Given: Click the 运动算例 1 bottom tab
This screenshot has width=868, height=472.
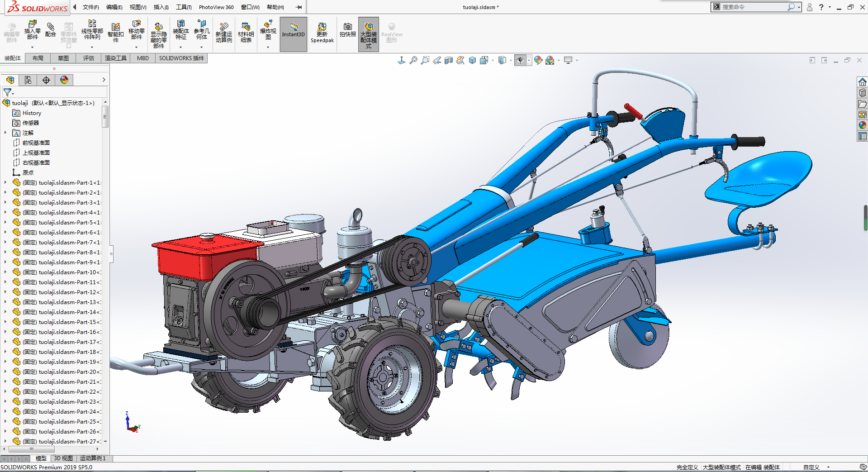Looking at the screenshot, I should 93,458.
